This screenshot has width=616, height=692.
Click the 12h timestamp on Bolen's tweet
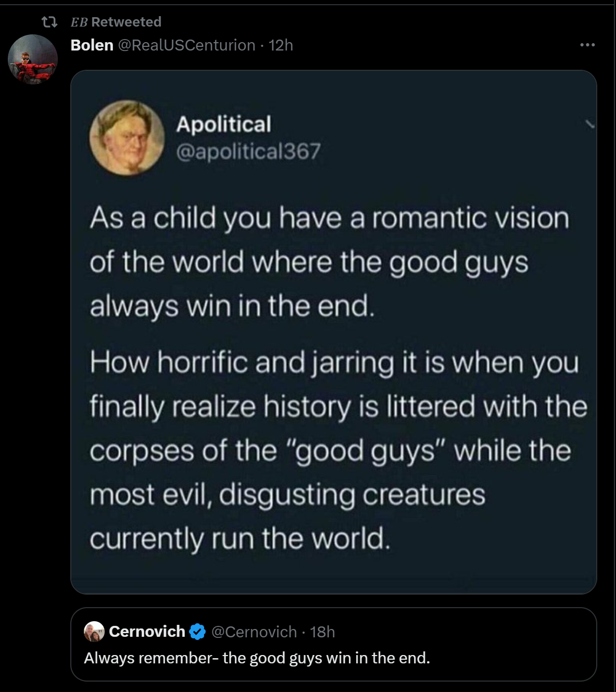281,45
